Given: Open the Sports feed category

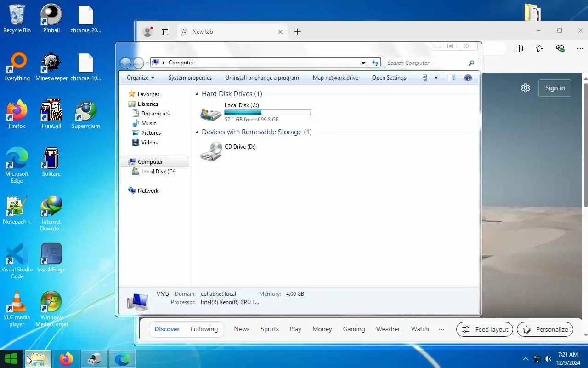Looking at the screenshot, I should (x=270, y=329).
